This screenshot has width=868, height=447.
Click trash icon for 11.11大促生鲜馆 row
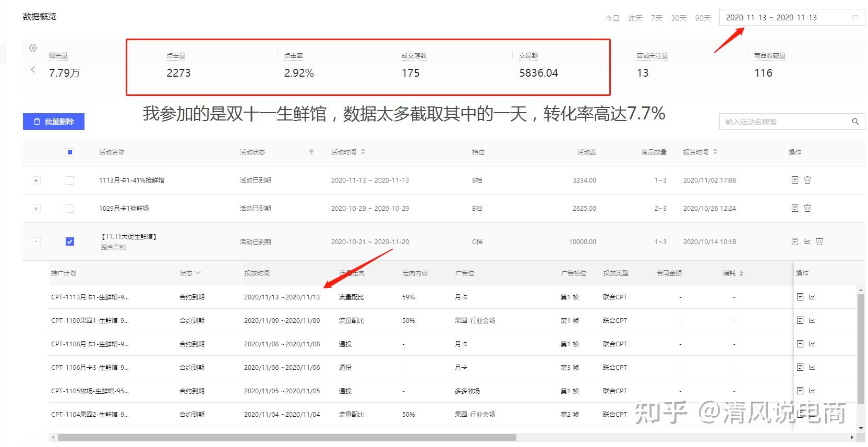[819, 241]
